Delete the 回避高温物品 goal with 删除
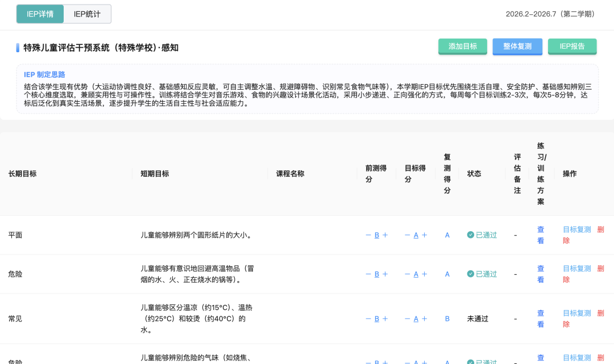The height and width of the screenshot is (364, 614). [x=601, y=269]
